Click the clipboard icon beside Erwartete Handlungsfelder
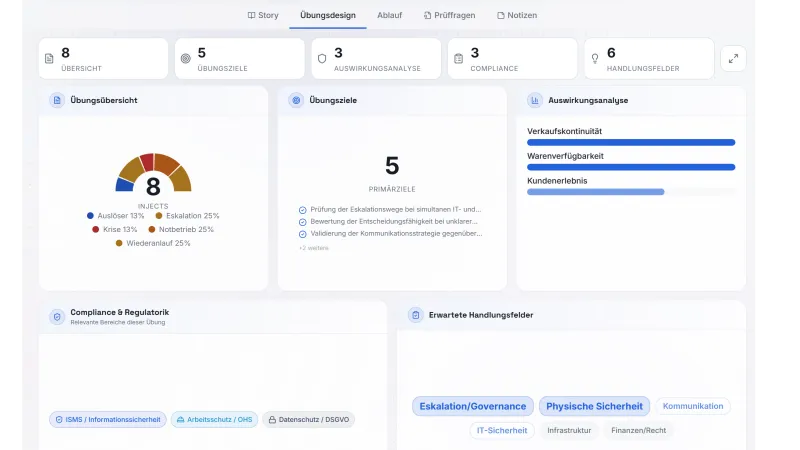 (416, 315)
